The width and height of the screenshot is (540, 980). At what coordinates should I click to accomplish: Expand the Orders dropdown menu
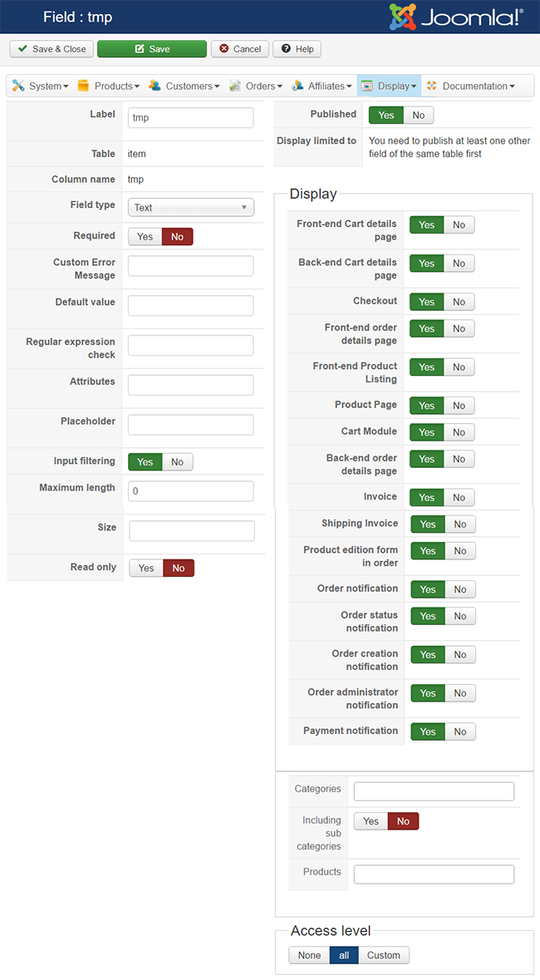265,86
